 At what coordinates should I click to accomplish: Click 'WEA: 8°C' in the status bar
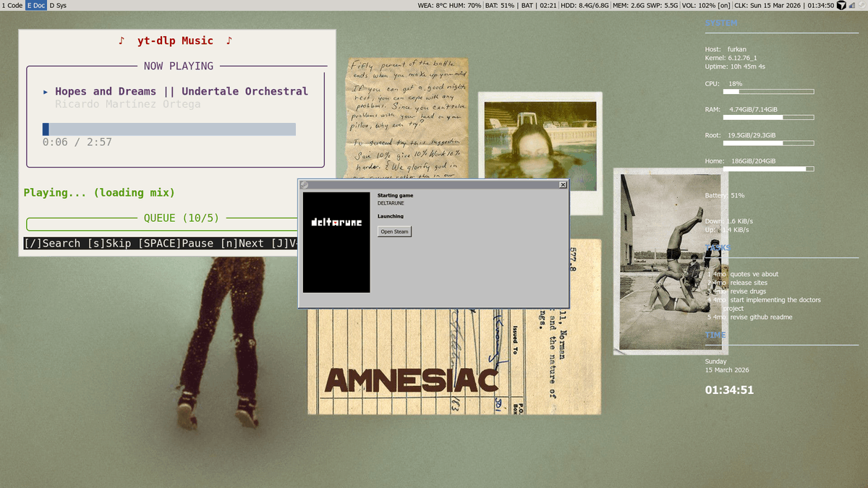(433, 5)
